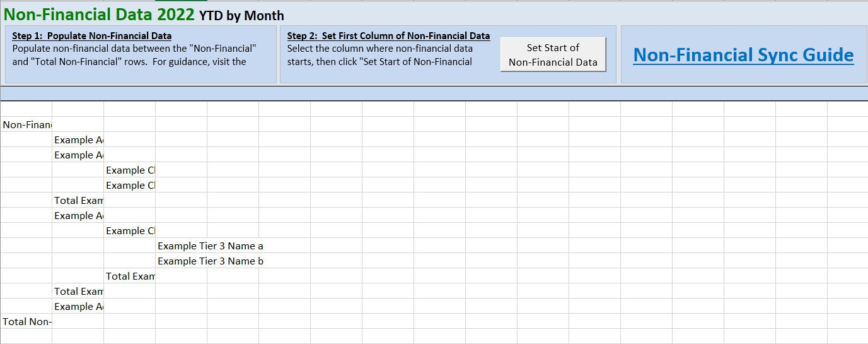Select the Total Non-Financial row cell
Viewport: 868px width, 344px height.
26,321
